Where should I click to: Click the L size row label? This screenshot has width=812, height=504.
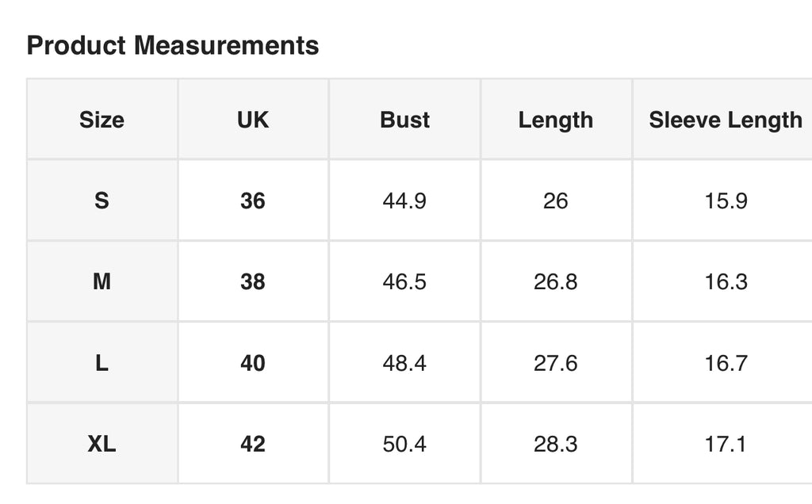click(102, 363)
